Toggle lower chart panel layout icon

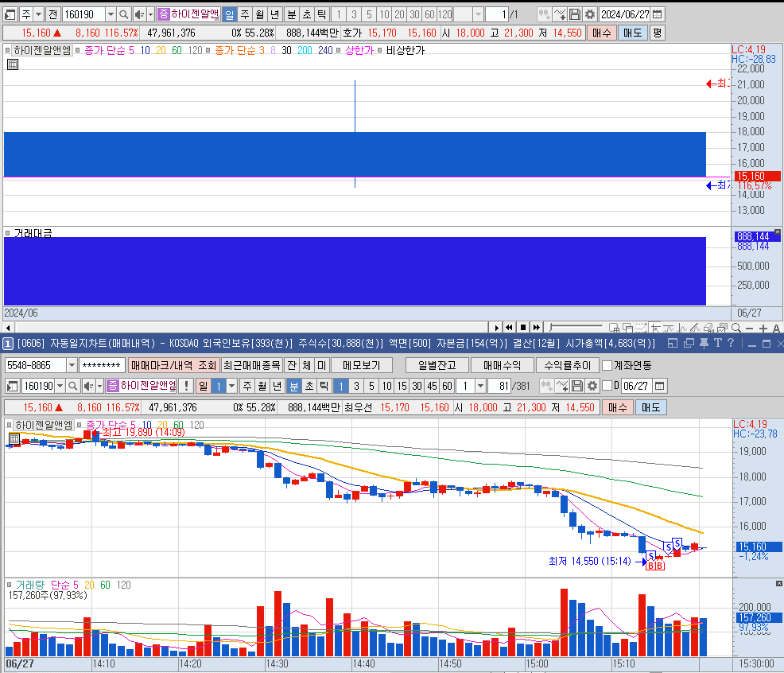[x=13, y=386]
